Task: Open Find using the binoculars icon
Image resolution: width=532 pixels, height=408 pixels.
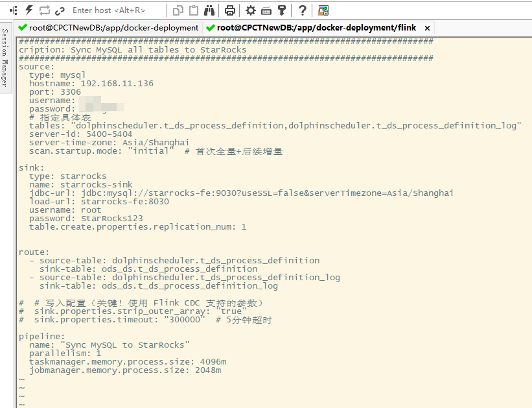Action: coord(209,10)
